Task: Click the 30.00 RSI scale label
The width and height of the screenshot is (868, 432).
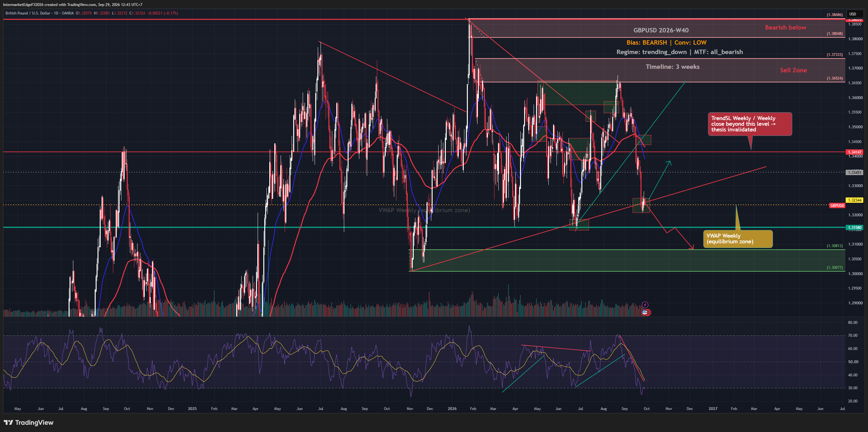Action: click(x=853, y=388)
